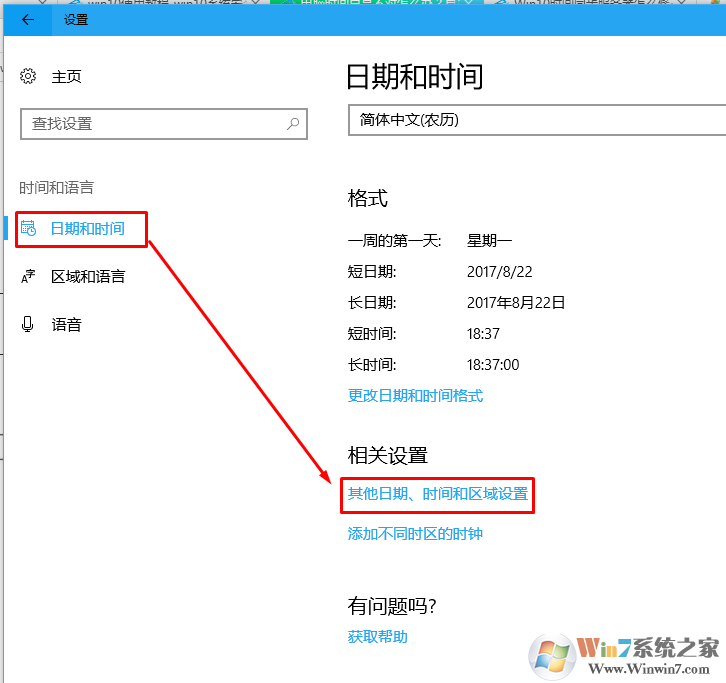726x683 pixels.
Task: Click the 设置 window title text
Action: pyautogui.click(x=75, y=19)
